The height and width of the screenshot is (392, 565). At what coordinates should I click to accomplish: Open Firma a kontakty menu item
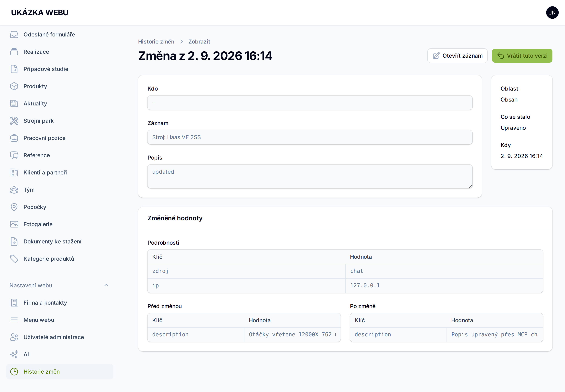pos(60,303)
